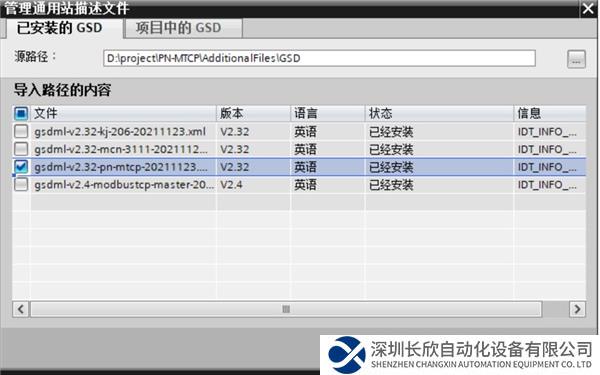Screen dimensions: 600x375
Task: Sort by the 文件 column header
Action: tap(123, 113)
